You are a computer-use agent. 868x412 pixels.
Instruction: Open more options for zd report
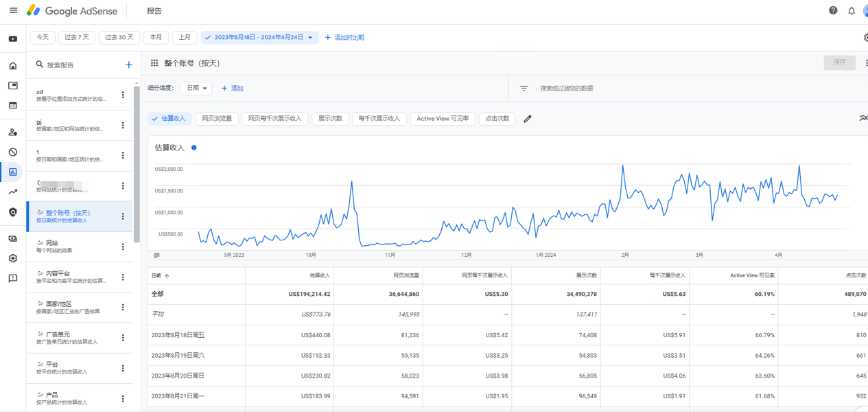point(123,95)
